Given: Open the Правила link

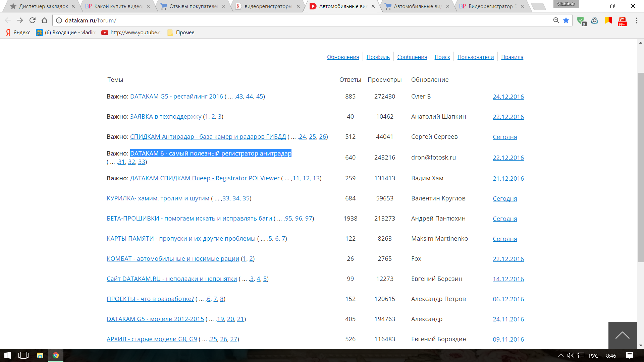Looking at the screenshot, I should click(512, 57).
